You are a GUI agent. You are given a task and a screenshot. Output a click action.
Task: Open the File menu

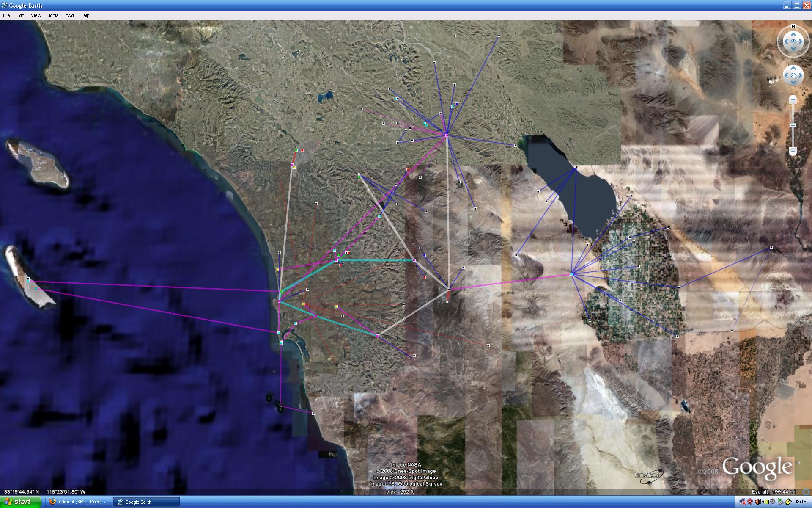(6, 15)
